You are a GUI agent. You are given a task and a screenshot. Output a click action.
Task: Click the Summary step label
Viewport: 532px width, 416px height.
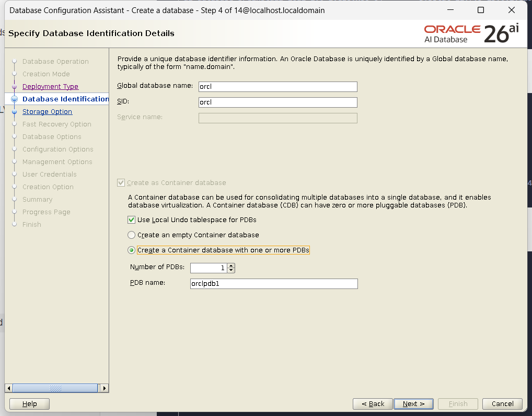(x=37, y=200)
